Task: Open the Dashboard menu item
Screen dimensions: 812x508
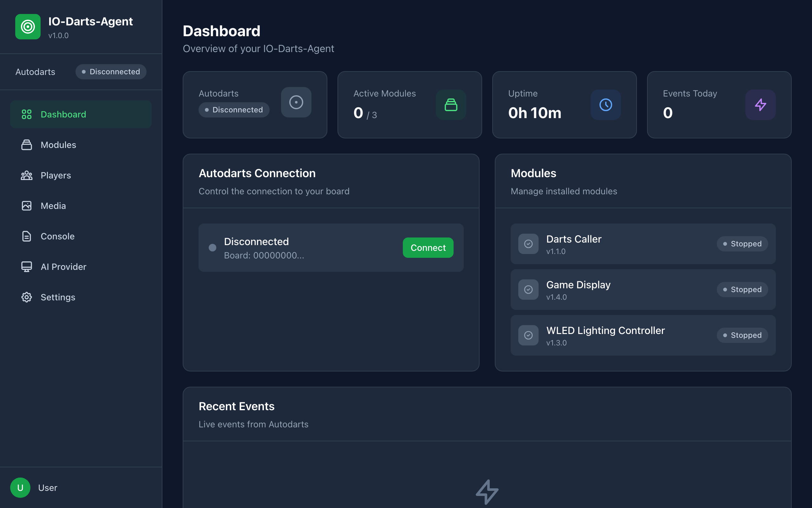Action: 81,114
